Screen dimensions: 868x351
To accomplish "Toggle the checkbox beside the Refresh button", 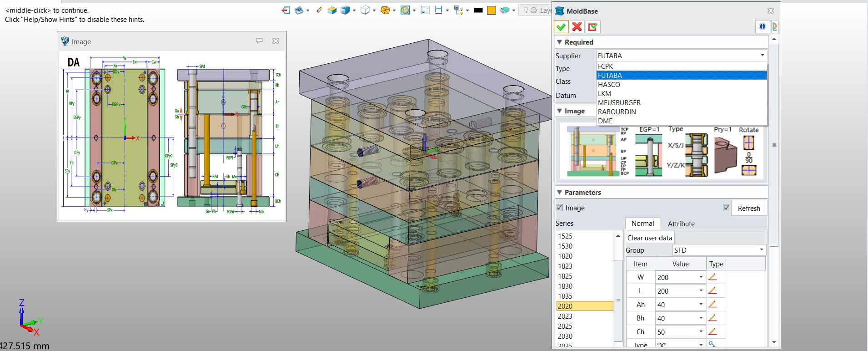I will pyautogui.click(x=726, y=208).
